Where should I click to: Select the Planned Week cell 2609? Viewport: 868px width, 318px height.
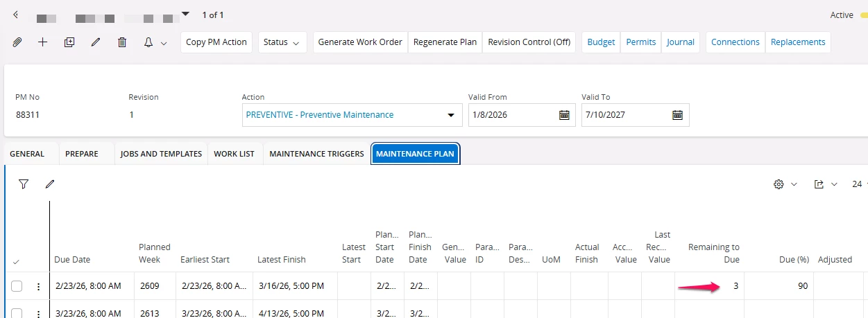155,286
